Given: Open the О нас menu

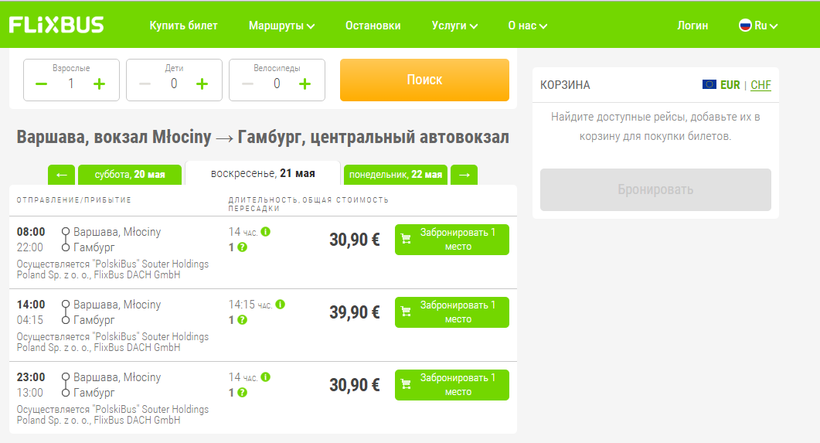Looking at the screenshot, I should (x=533, y=25).
